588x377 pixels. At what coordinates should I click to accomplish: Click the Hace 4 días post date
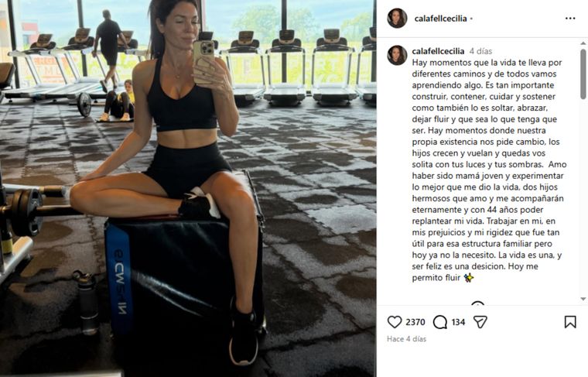(406, 339)
